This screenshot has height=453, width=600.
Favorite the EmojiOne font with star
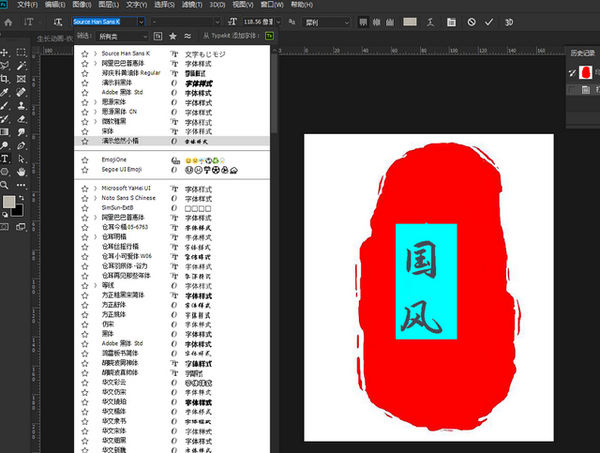85,159
